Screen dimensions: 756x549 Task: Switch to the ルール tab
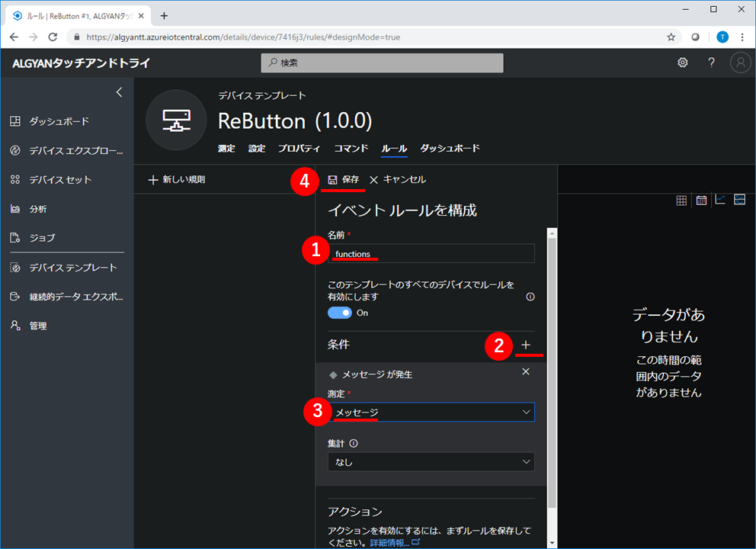395,148
